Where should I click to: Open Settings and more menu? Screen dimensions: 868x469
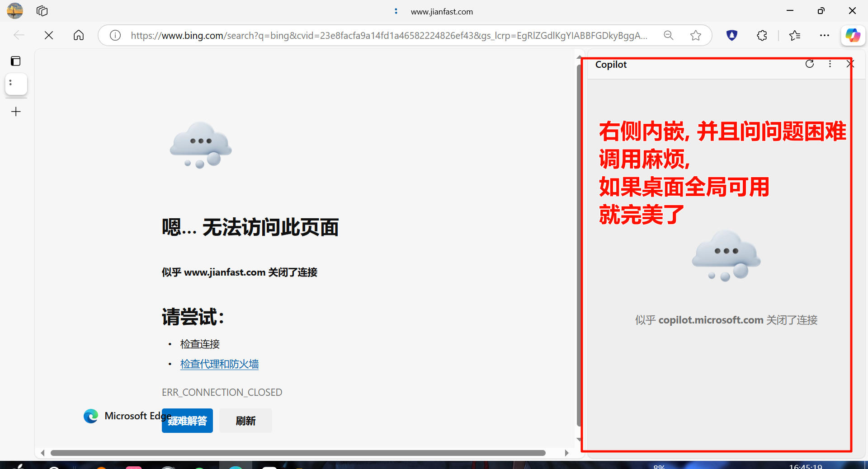coord(825,35)
